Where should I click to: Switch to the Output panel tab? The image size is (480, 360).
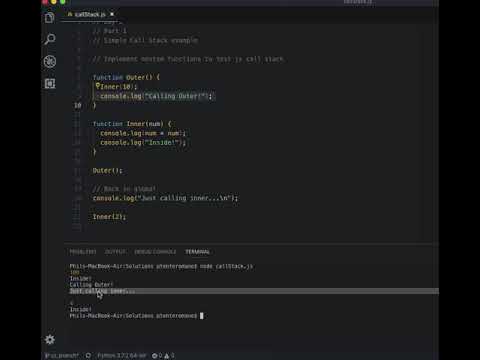tap(115, 252)
